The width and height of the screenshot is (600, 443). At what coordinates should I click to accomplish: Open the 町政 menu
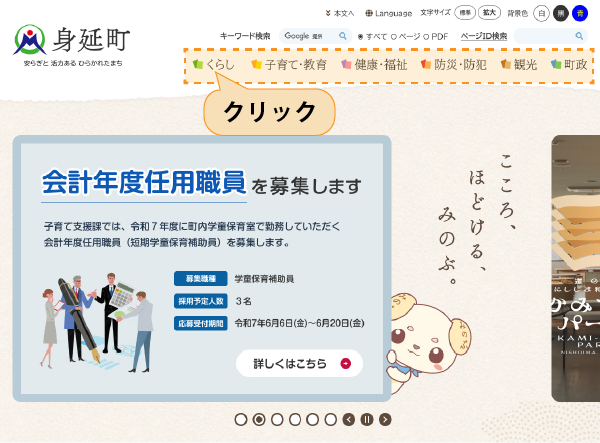569,65
